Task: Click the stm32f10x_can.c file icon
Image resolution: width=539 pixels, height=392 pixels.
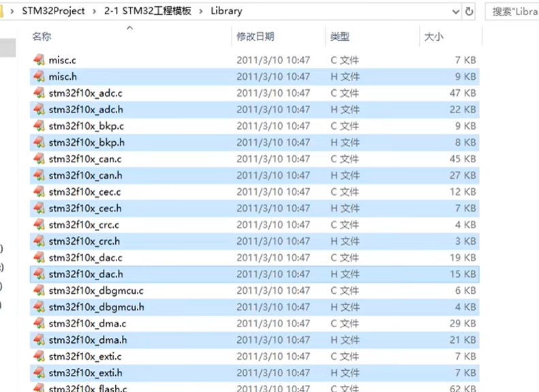Action: 40,159
